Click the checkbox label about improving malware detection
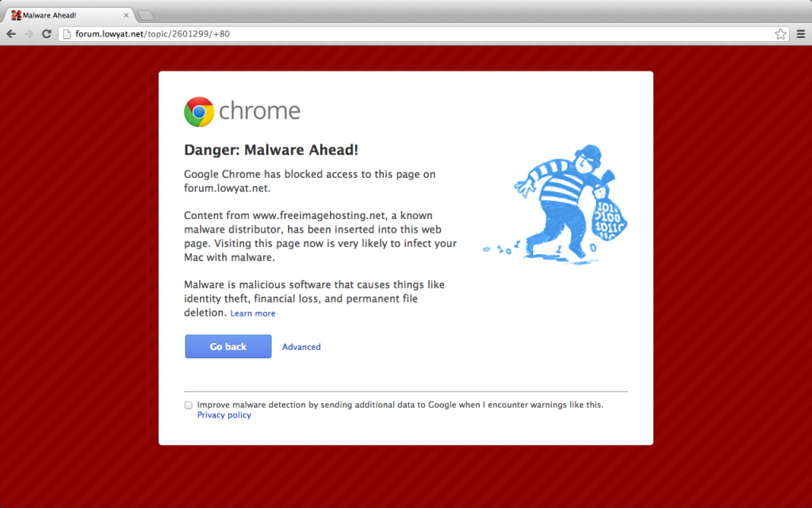This screenshot has height=508, width=812. coord(400,405)
